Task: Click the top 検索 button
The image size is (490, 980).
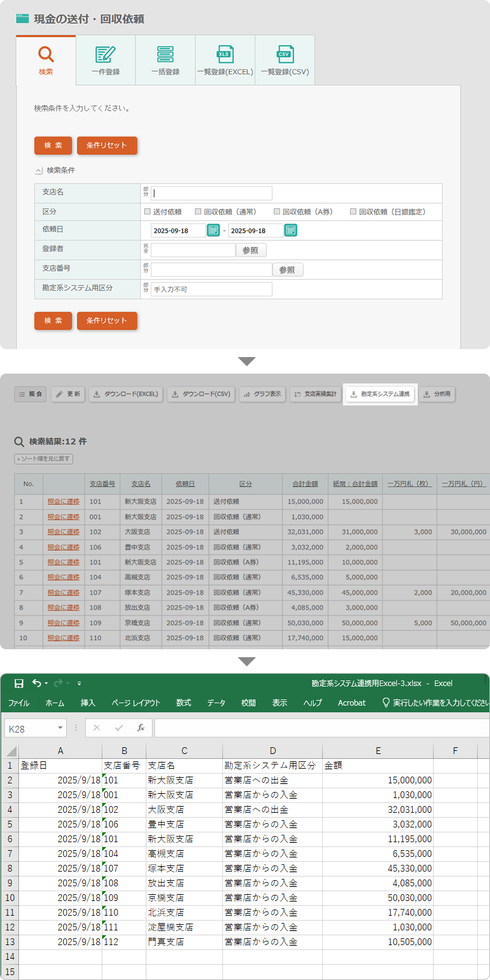Action: (53, 145)
